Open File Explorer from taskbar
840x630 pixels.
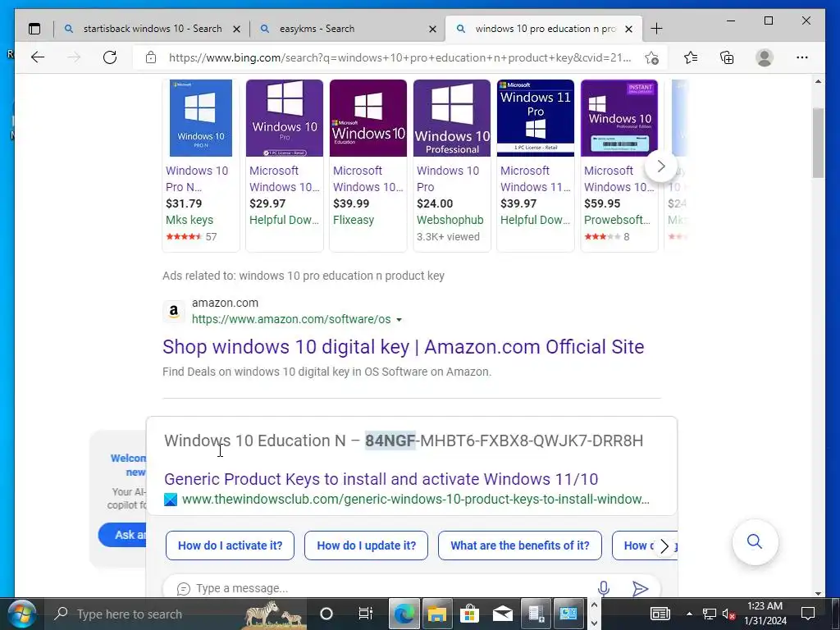[x=436, y=614]
